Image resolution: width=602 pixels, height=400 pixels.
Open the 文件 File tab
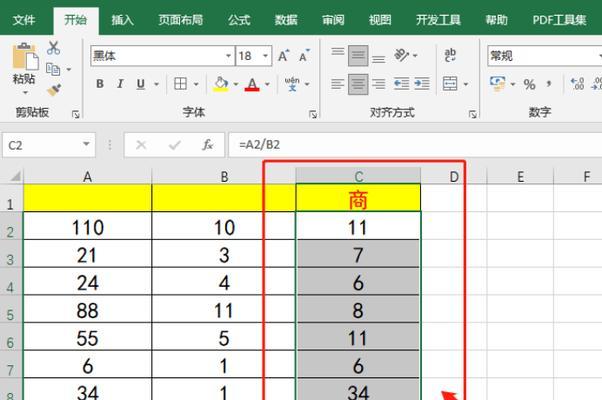tap(24, 20)
